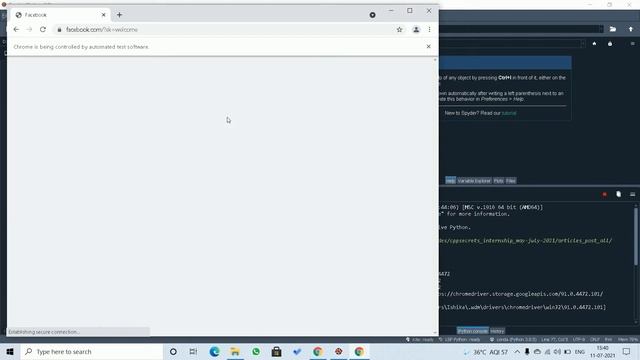Image resolution: width=640 pixels, height=360 pixels.
Task: Select the Facebook browser tab
Action: coord(60,15)
